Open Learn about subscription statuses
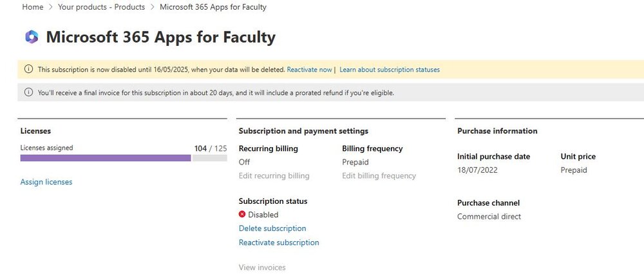 pos(390,70)
